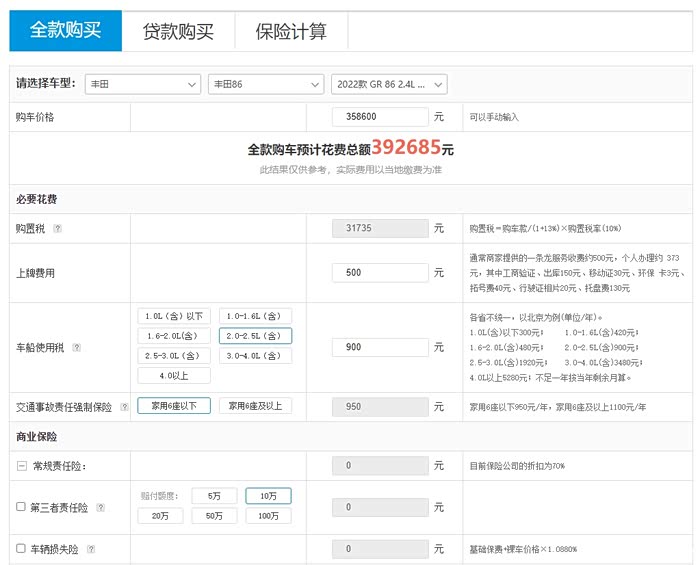Focus the 上牌费用 field showing 500
This screenshot has height=565, width=700.
[x=380, y=273]
